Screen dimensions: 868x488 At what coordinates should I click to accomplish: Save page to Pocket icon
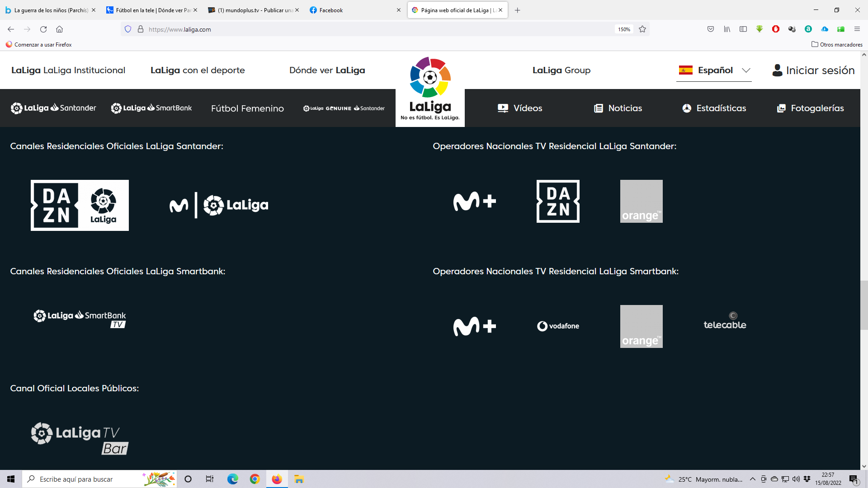pyautogui.click(x=711, y=29)
